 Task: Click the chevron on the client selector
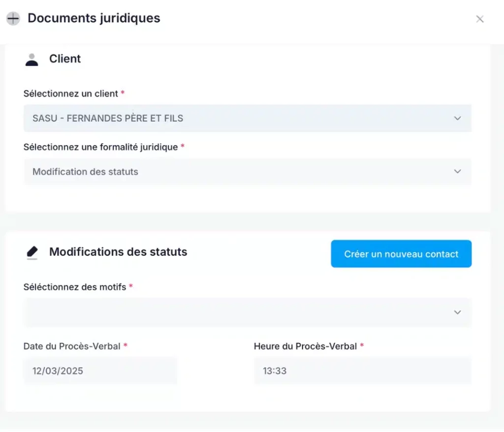[x=457, y=118]
